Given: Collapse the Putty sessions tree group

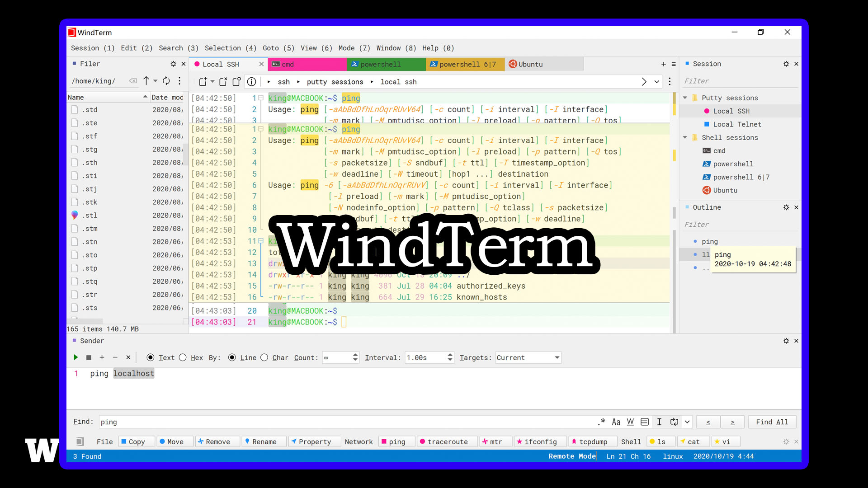Looking at the screenshot, I should [x=685, y=98].
